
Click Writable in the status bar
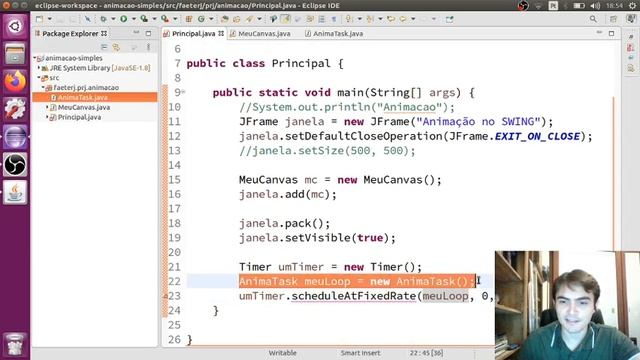point(282,353)
